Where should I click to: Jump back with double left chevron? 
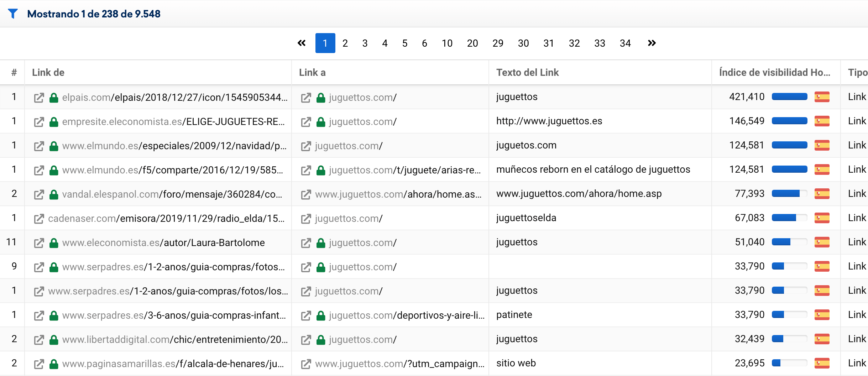[302, 43]
